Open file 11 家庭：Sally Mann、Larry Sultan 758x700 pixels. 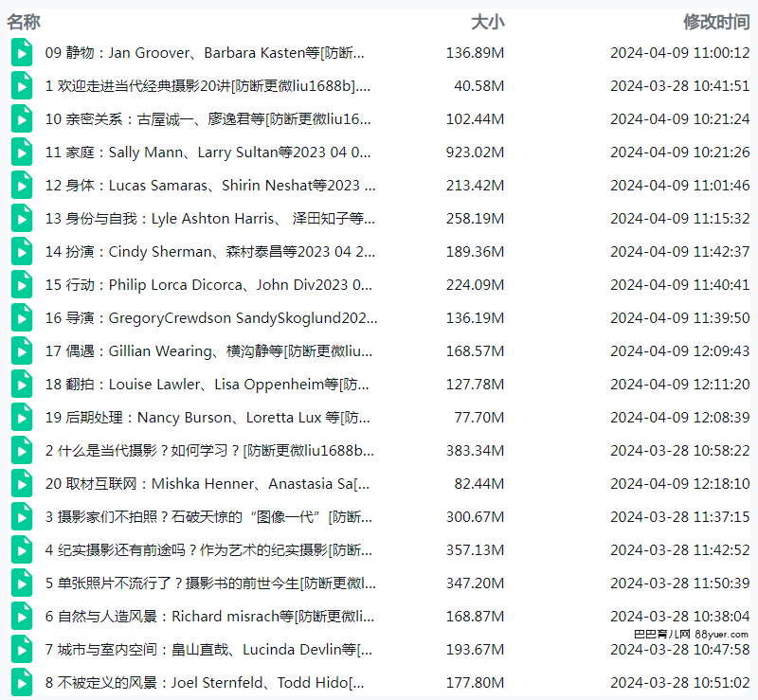point(208,153)
